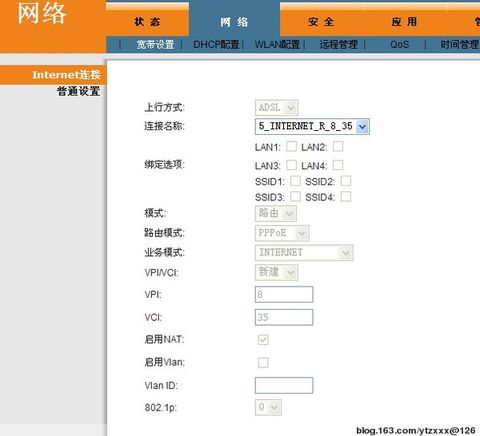
Task: Open the 802.1p priority dropdown
Action: (268, 407)
